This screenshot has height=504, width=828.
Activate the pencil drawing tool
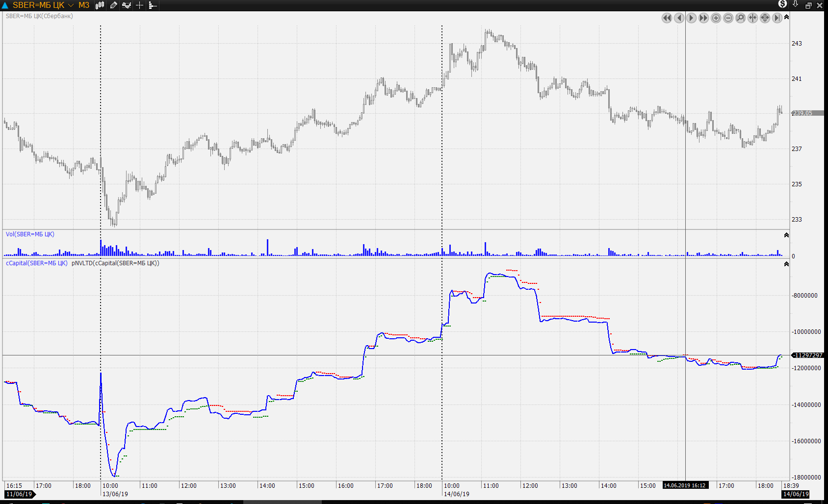(x=113, y=5)
